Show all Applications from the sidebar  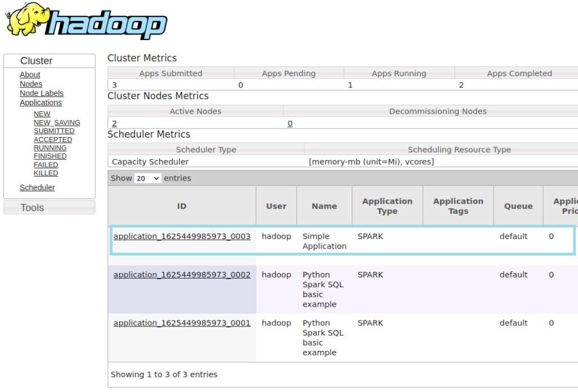[x=41, y=103]
